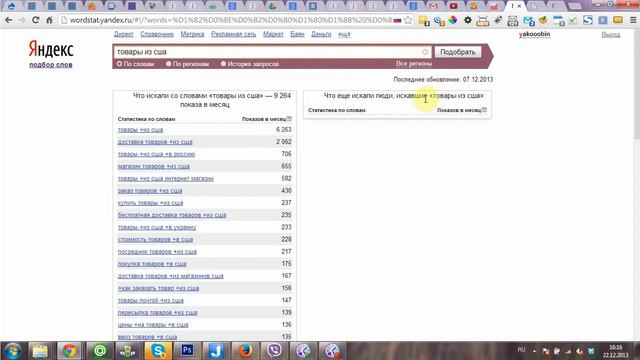The image size is (640, 360).
Task: Click the browser Back arrow
Action: (x=8, y=20)
